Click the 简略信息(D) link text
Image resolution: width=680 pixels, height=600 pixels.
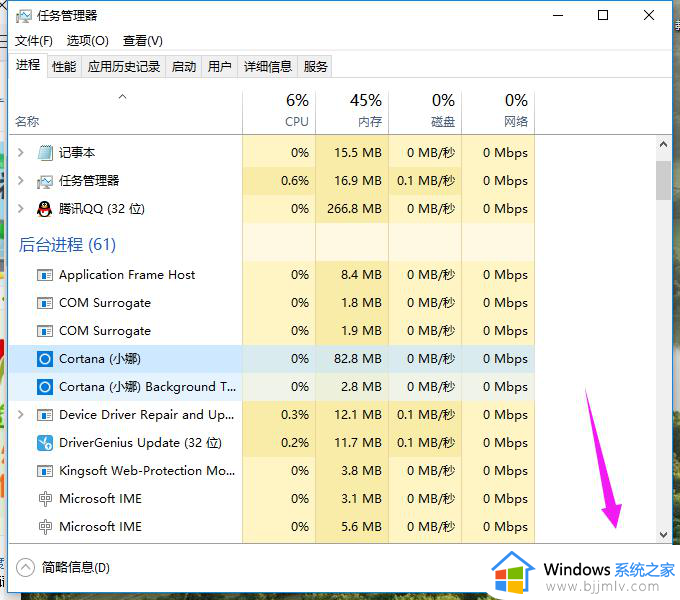click(76, 567)
